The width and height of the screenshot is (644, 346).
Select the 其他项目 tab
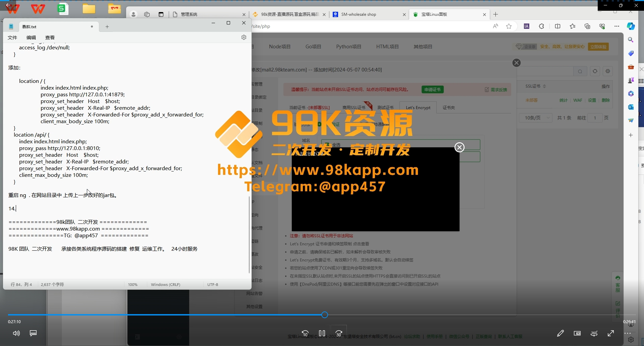click(x=423, y=47)
